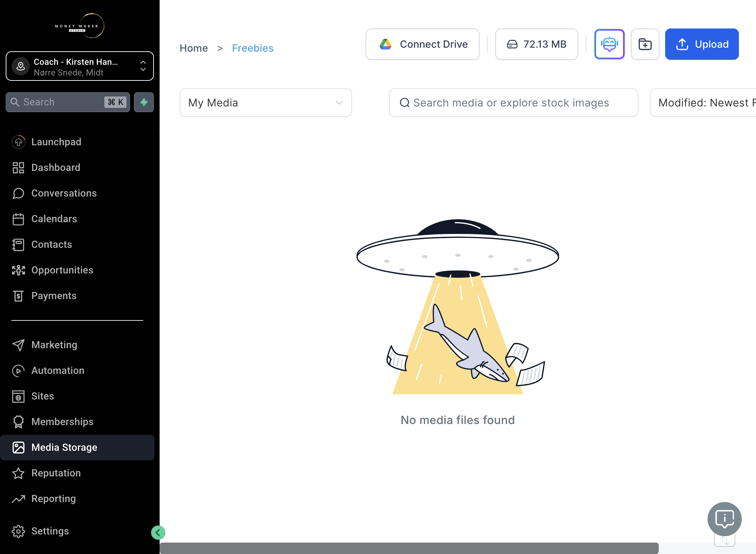Navigate to Home breadcrumb
Image resolution: width=756 pixels, height=554 pixels.
[x=193, y=48]
